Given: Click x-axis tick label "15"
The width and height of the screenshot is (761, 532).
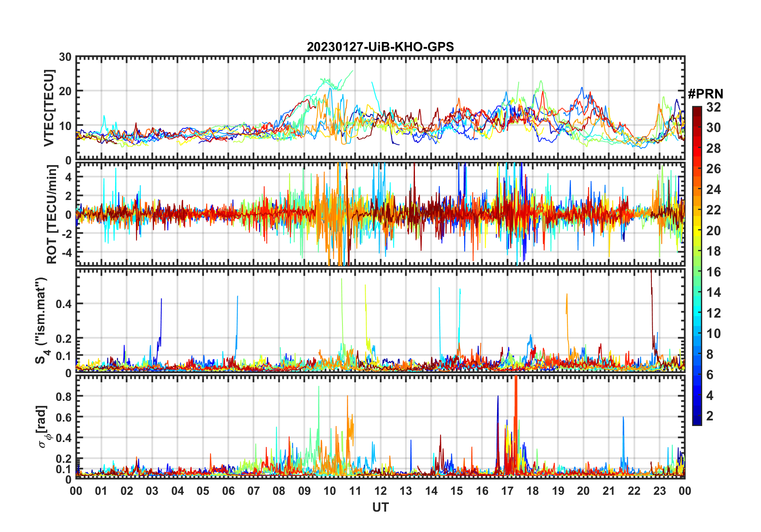Looking at the screenshot, I should click(x=457, y=491).
